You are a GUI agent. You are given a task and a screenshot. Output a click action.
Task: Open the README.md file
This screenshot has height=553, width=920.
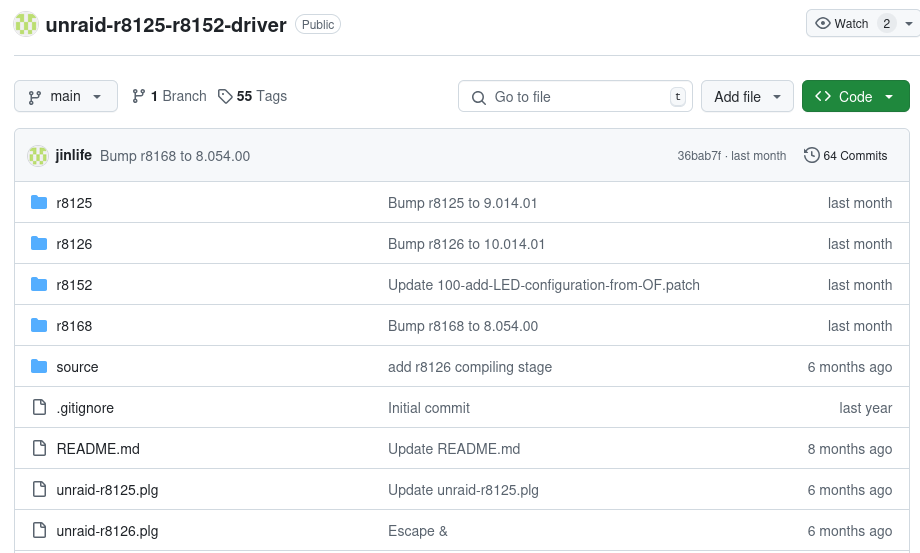(x=98, y=449)
